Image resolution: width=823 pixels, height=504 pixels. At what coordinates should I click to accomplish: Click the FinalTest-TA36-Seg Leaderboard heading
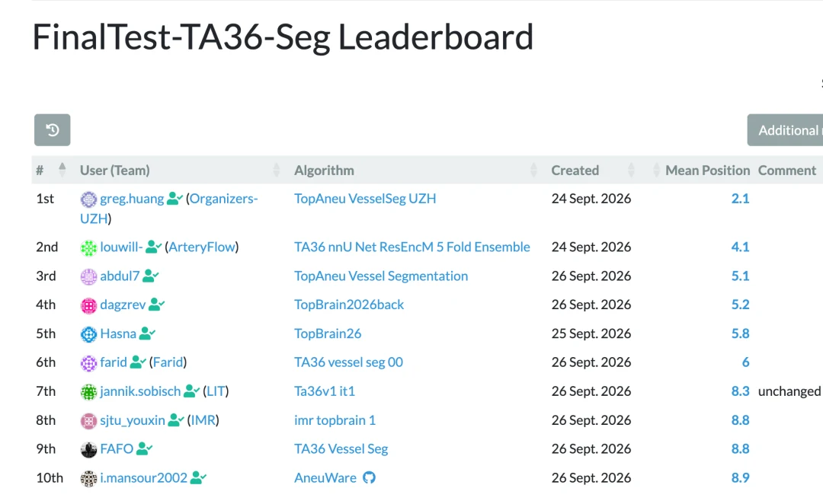point(283,38)
